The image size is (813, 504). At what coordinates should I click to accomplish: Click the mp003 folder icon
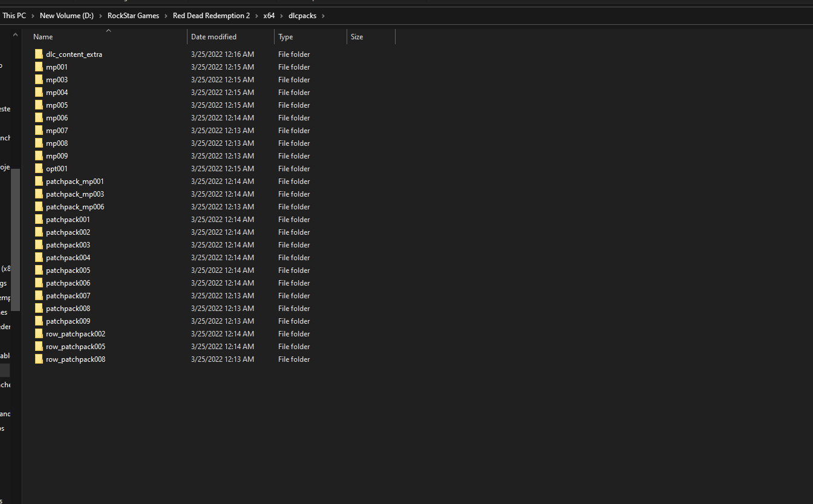point(39,80)
